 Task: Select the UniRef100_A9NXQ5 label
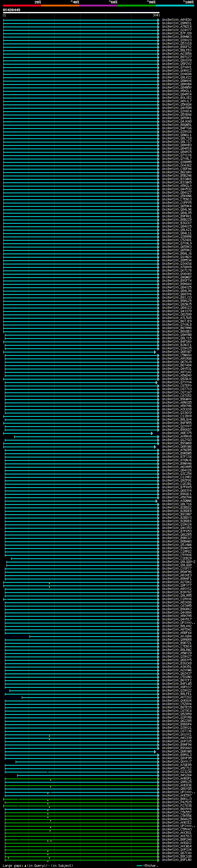coord(176,403)
